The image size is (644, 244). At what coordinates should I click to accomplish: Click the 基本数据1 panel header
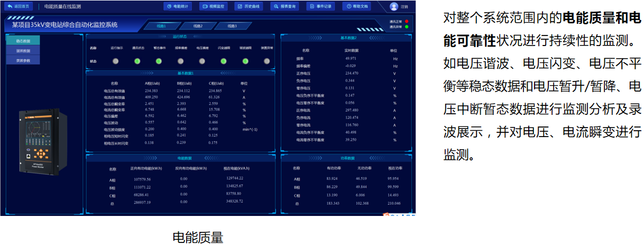(x=185, y=73)
